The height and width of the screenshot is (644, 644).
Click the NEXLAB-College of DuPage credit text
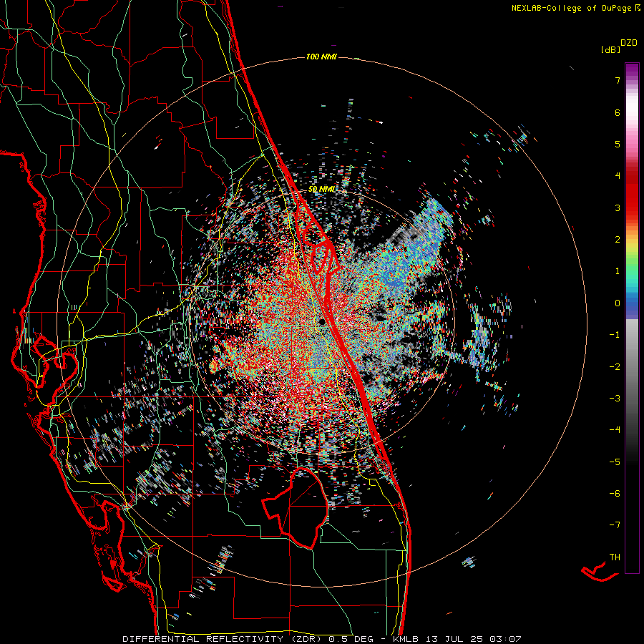571,8
